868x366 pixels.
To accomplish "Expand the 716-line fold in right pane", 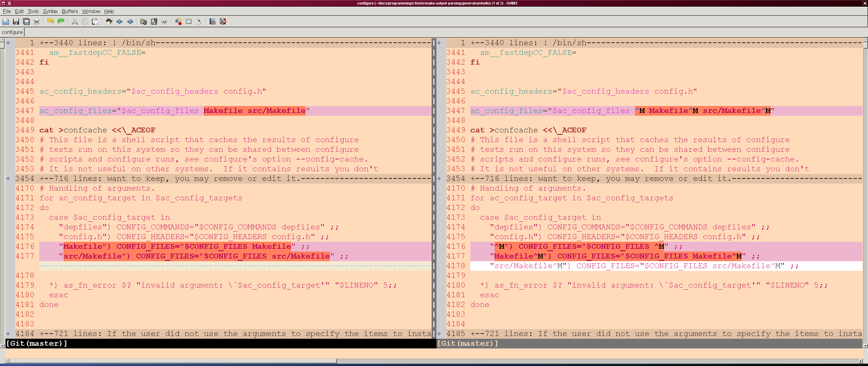I will pyautogui.click(x=439, y=178).
